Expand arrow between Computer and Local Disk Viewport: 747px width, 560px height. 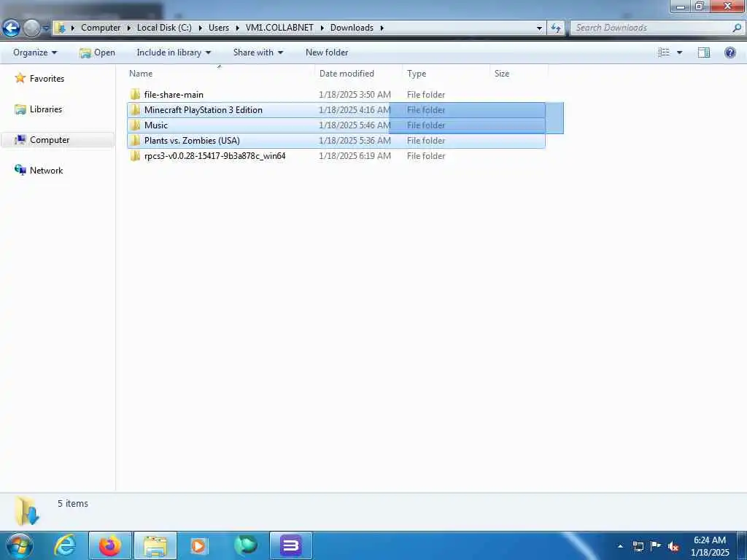tap(128, 28)
